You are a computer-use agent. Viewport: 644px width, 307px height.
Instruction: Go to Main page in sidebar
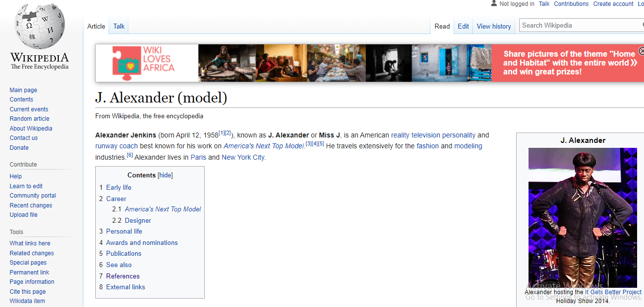pyautogui.click(x=23, y=90)
